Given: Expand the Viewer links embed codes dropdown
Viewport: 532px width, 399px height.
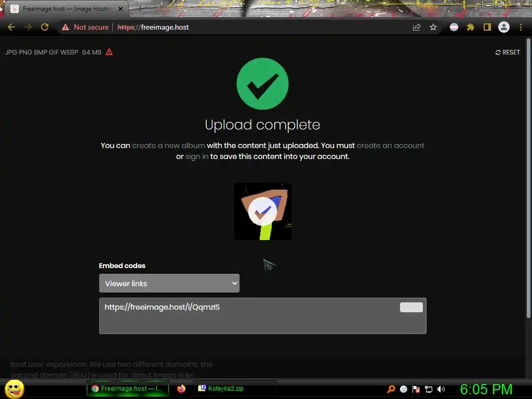Looking at the screenshot, I should [169, 283].
